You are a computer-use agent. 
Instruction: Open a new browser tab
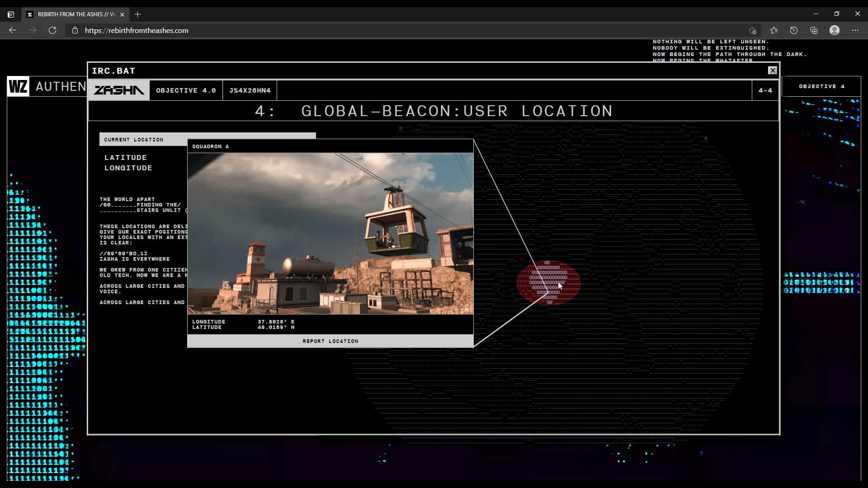pos(138,14)
